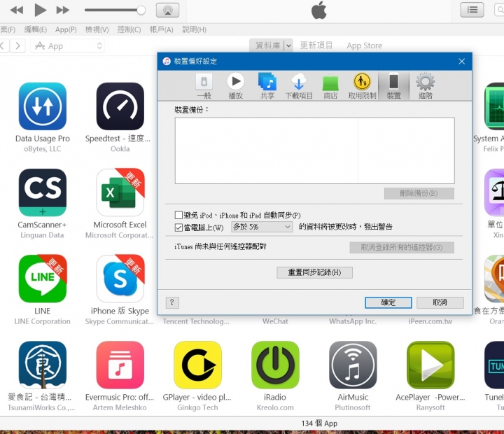504x434 pixels.
Task: Click the 重置同步記錄 button
Action: [314, 272]
